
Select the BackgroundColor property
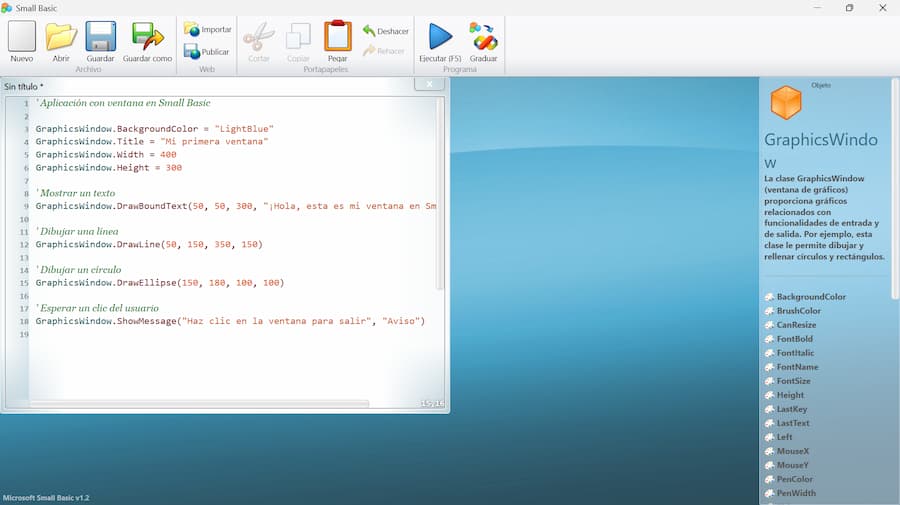click(811, 297)
